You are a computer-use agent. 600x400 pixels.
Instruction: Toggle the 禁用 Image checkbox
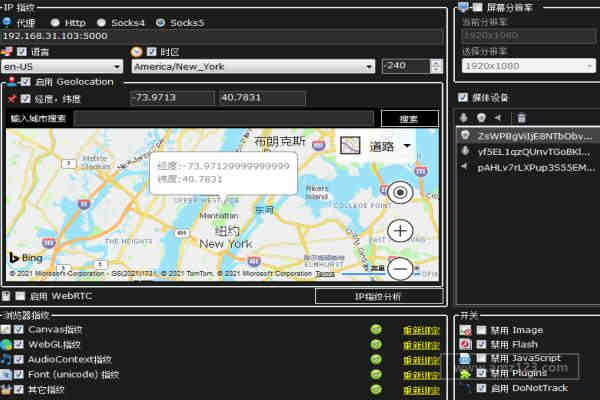[481, 329]
